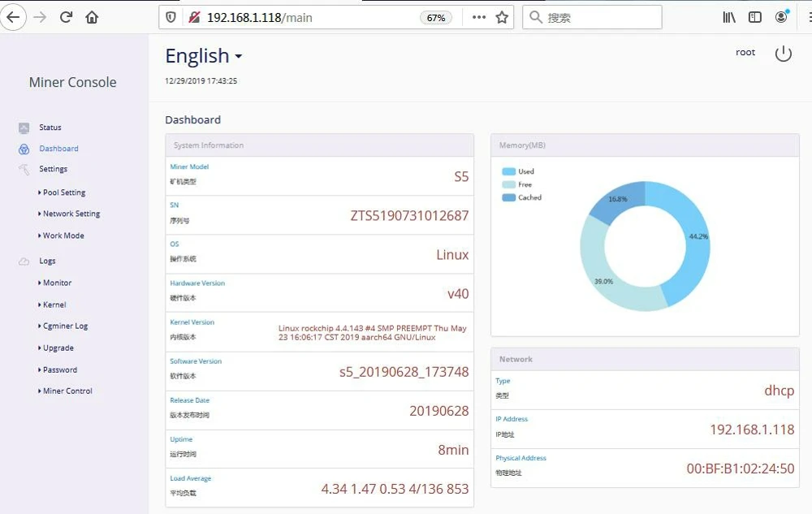Toggle the browser sidebar icon
This screenshot has height=514, width=812.
pyautogui.click(x=755, y=18)
